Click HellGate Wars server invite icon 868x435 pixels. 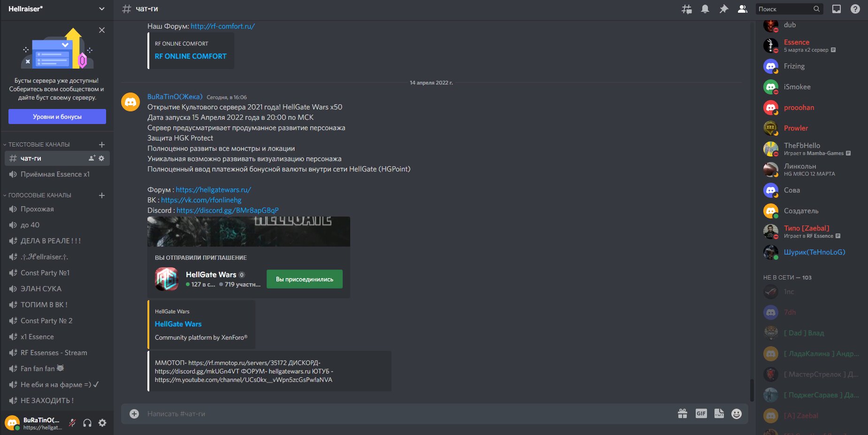tap(167, 279)
